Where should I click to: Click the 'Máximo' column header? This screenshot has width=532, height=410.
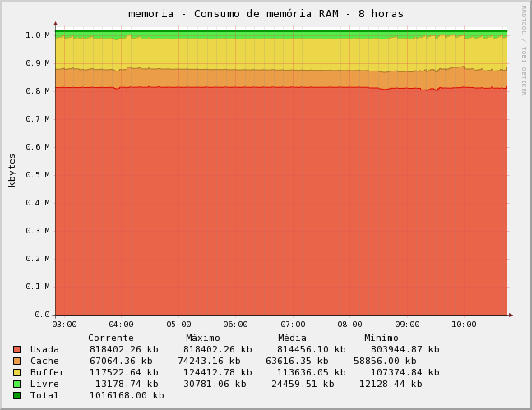(203, 338)
